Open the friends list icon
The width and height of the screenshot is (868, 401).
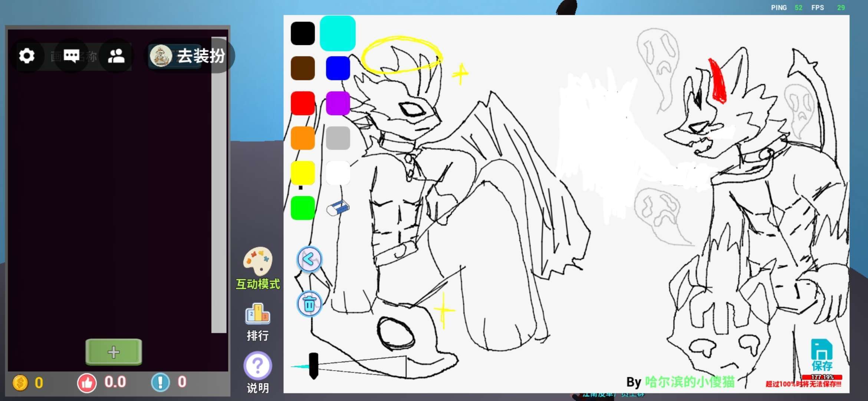click(116, 56)
